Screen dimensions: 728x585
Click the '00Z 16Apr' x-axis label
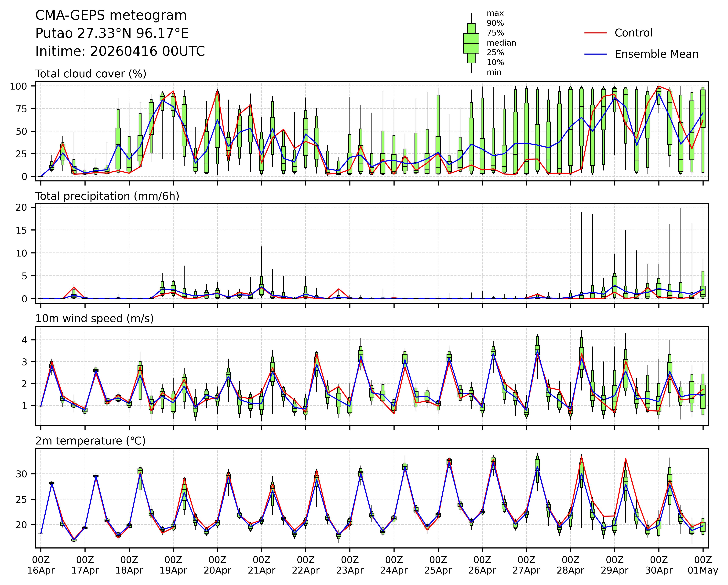(x=41, y=565)
